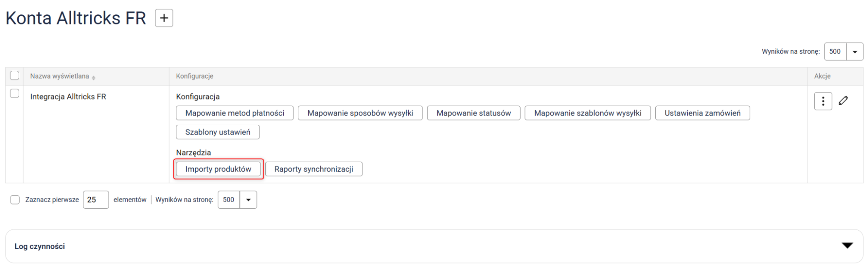The height and width of the screenshot is (269, 868).
Task: Click the plus icon to add account
Action: [164, 18]
